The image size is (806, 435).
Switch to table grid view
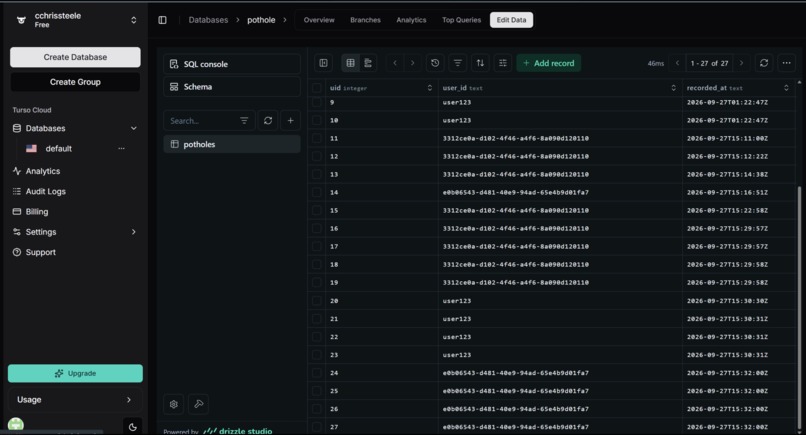point(351,63)
